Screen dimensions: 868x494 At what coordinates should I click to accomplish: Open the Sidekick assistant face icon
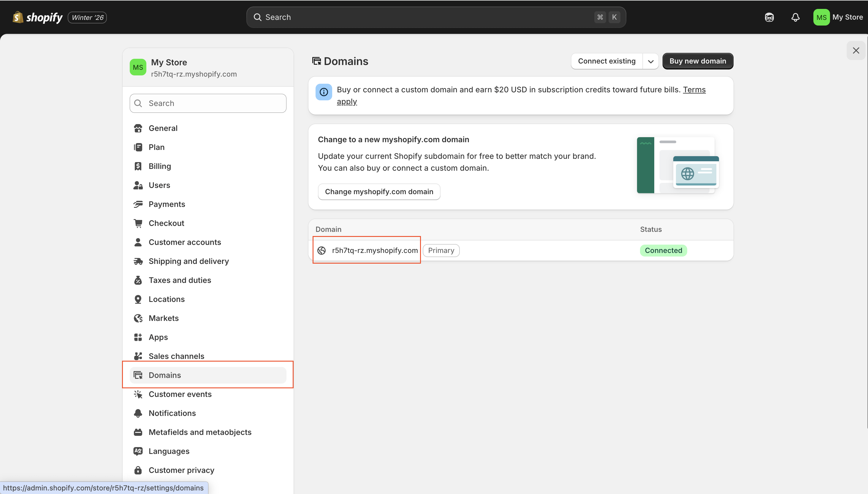(769, 17)
